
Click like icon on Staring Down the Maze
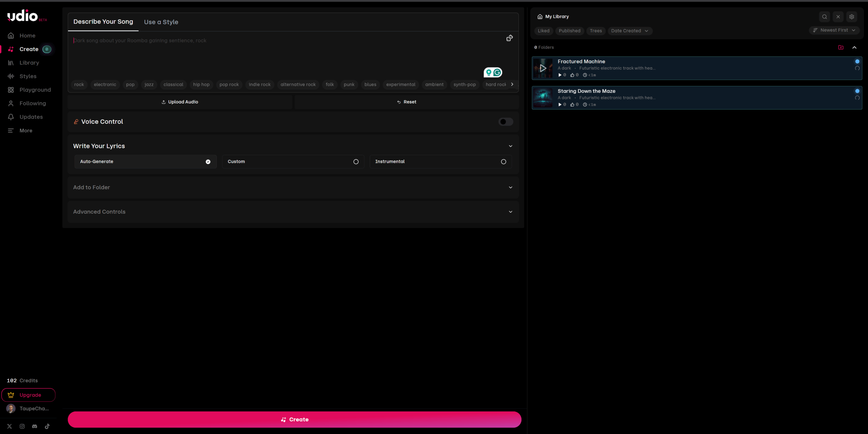(572, 105)
